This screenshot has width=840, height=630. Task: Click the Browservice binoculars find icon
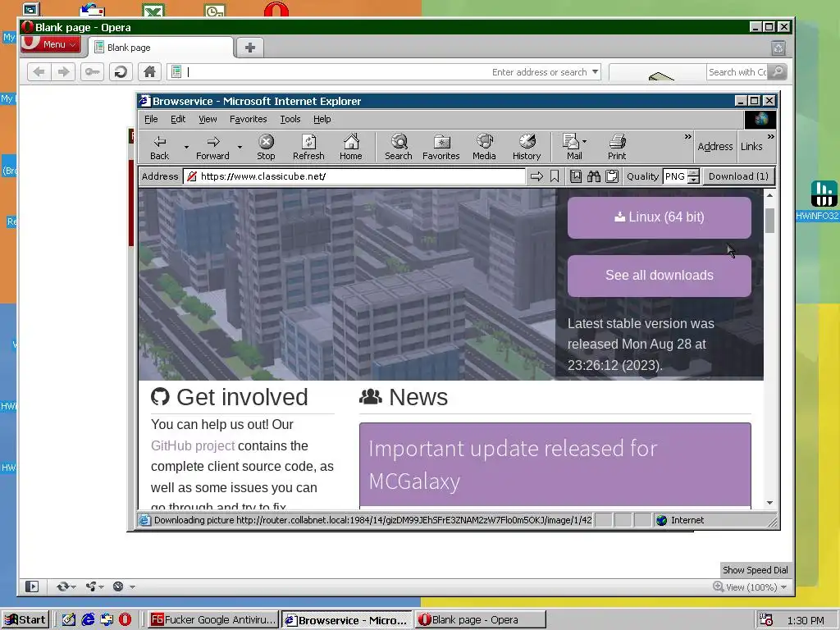pyautogui.click(x=594, y=176)
